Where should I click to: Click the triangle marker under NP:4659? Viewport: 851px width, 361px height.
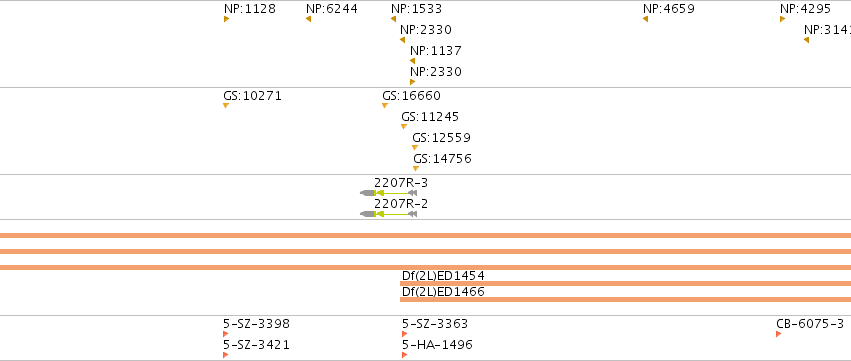(645, 19)
